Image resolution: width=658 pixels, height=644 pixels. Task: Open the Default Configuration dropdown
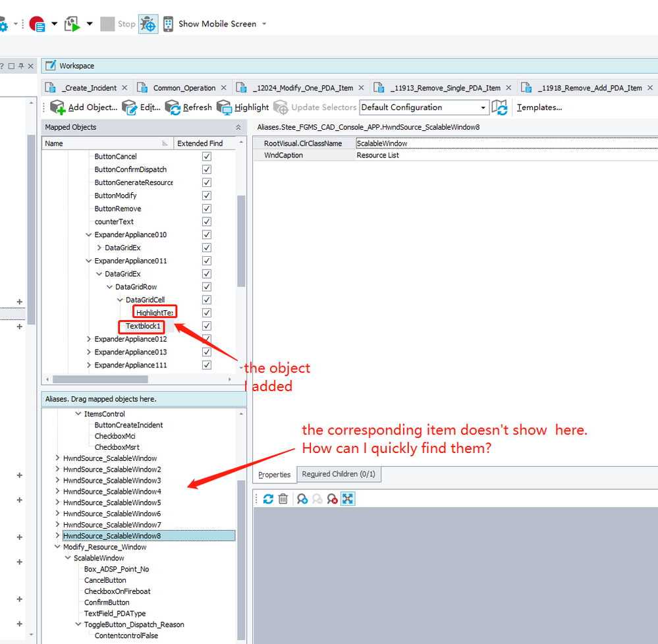tap(483, 107)
